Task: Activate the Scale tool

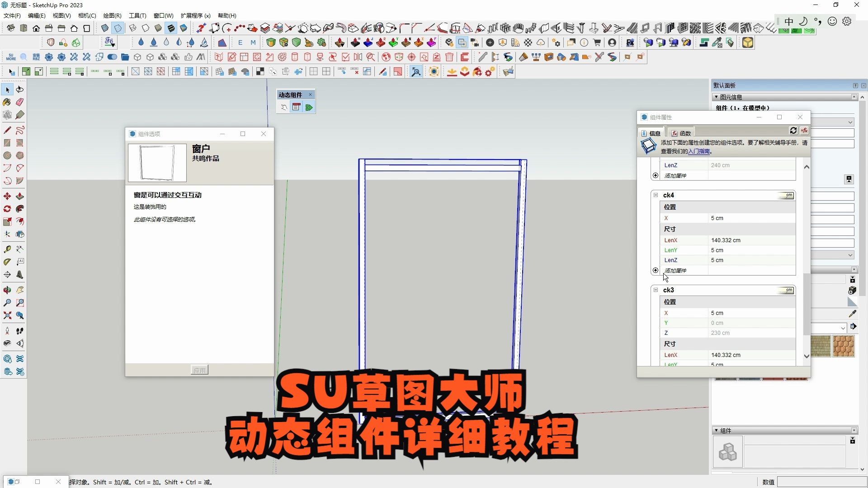Action: click(7, 221)
